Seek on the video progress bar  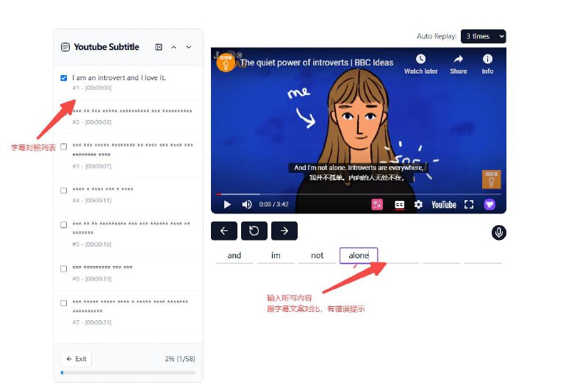click(359, 194)
